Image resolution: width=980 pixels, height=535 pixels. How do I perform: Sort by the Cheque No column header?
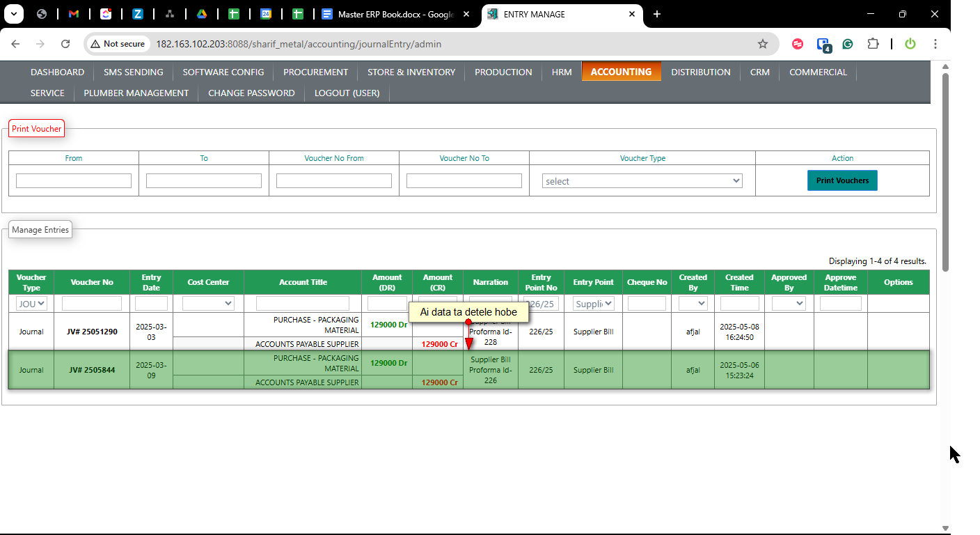click(x=647, y=282)
